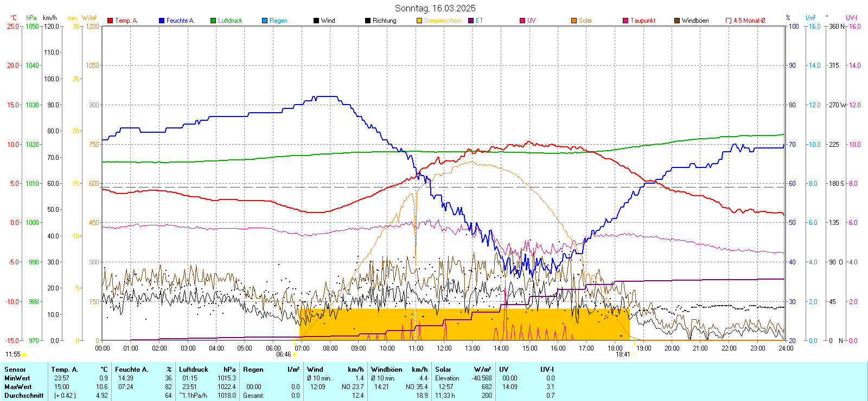Click the Luftdruck column header in table

pos(194,370)
